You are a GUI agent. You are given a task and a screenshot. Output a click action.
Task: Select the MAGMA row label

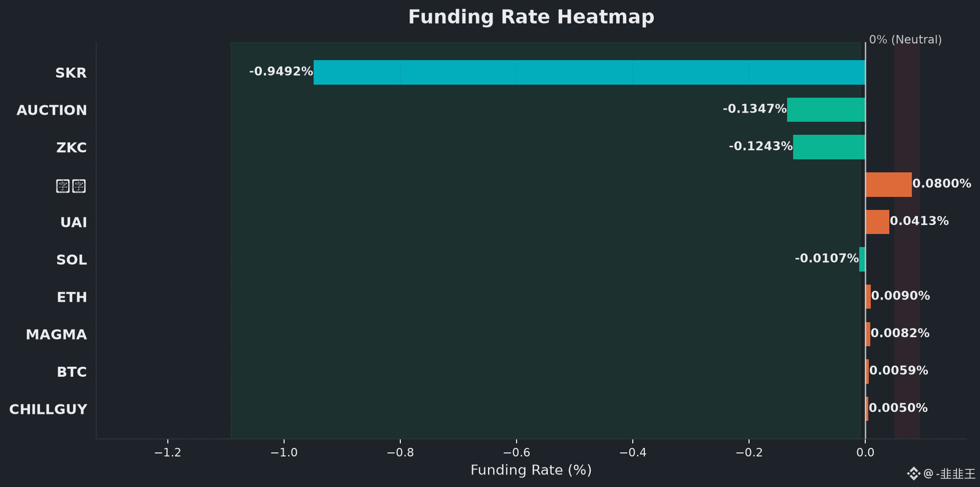coord(57,335)
